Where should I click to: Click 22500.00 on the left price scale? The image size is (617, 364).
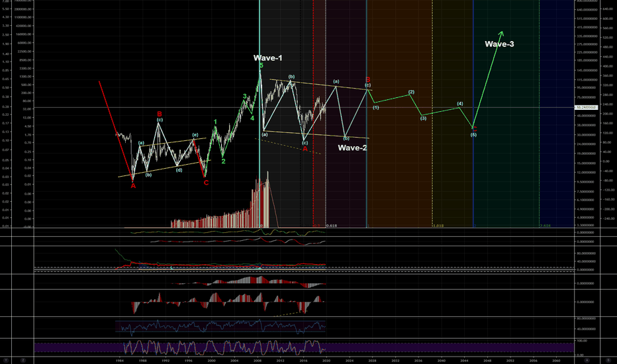point(24,51)
